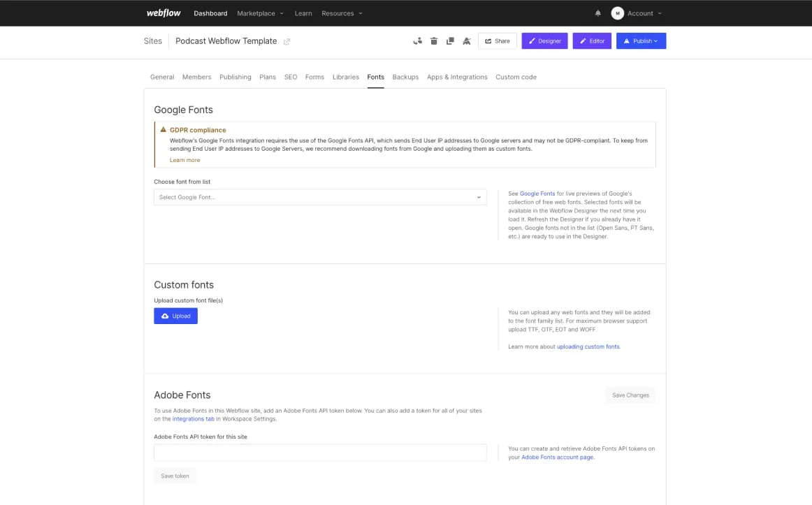Go to the Custom code tab
This screenshot has width=812, height=505.
516,77
